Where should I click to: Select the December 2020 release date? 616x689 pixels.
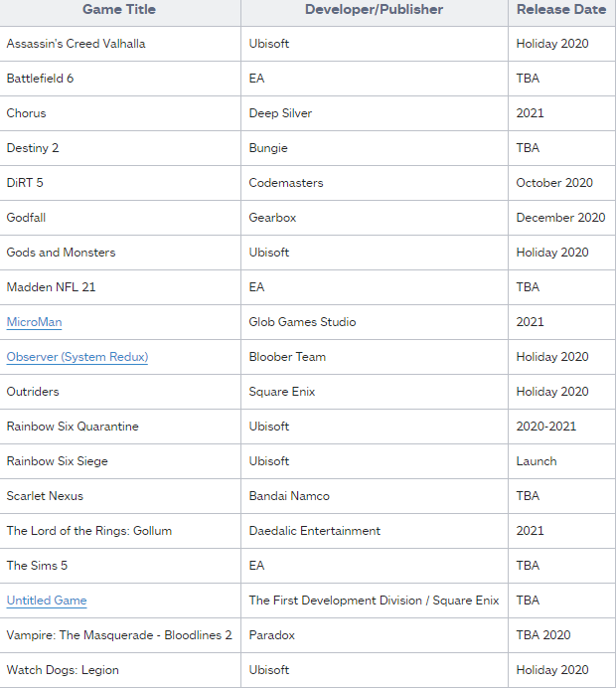click(560, 218)
